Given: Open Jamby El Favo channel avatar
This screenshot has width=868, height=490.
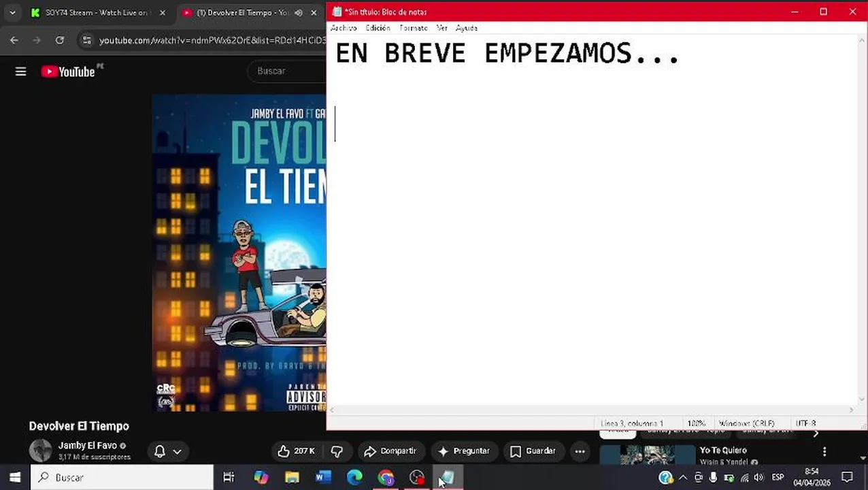Looking at the screenshot, I should coord(40,451).
